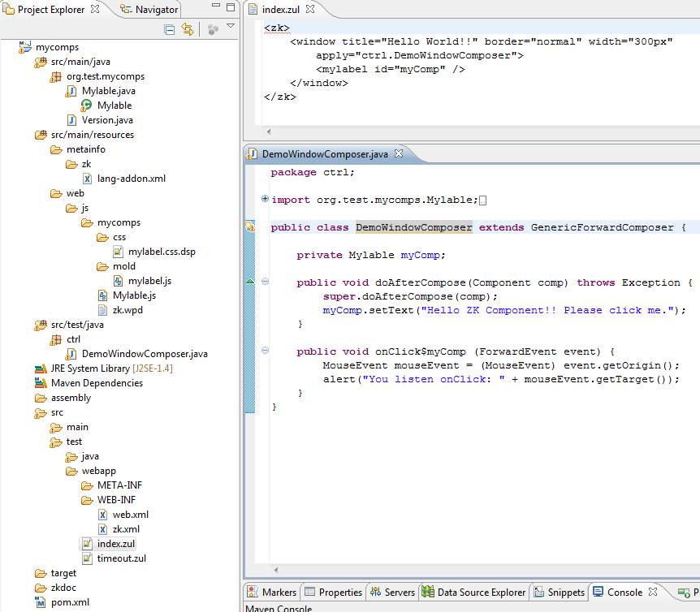Click the DemoWindowComposer class name in code

(414, 227)
